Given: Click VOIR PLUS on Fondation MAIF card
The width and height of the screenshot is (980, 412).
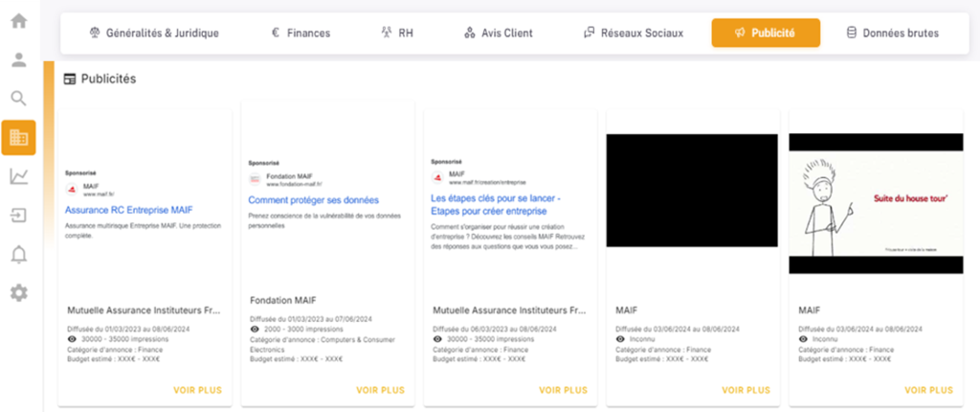Looking at the screenshot, I should pos(381,390).
